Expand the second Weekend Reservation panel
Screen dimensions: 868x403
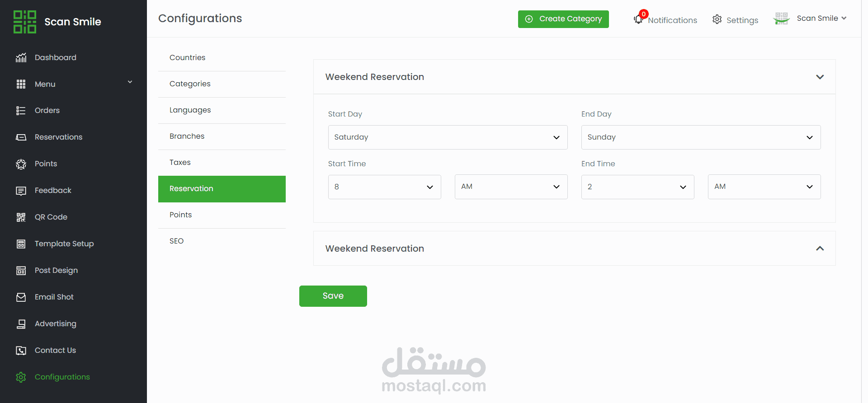[820, 248]
